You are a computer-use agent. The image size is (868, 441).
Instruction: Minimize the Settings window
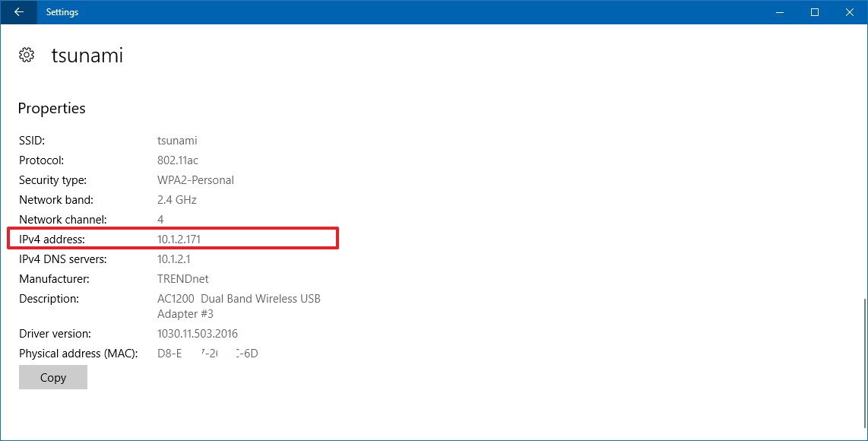pyautogui.click(x=779, y=12)
